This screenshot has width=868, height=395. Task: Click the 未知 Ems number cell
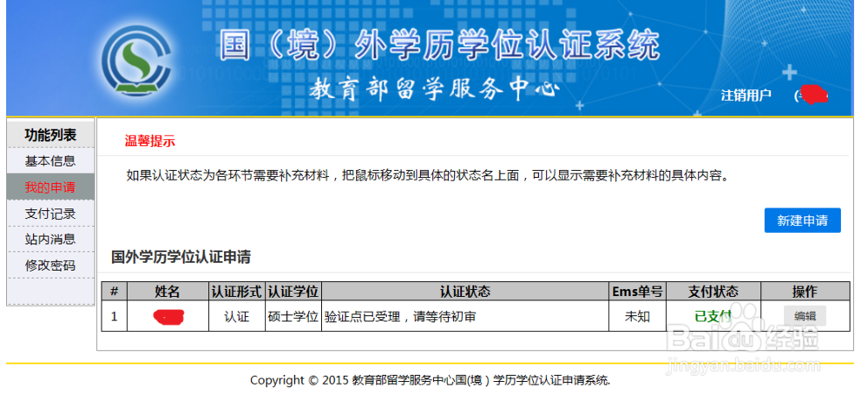click(637, 317)
